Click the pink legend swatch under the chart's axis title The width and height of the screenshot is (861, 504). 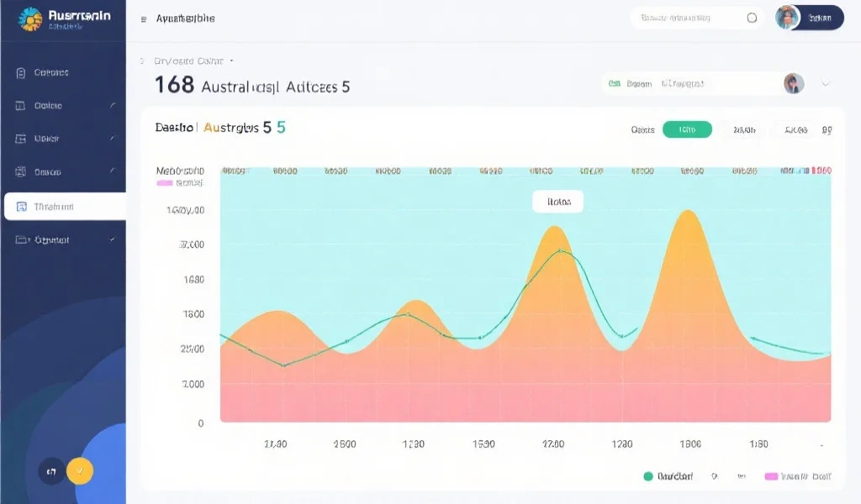(165, 183)
